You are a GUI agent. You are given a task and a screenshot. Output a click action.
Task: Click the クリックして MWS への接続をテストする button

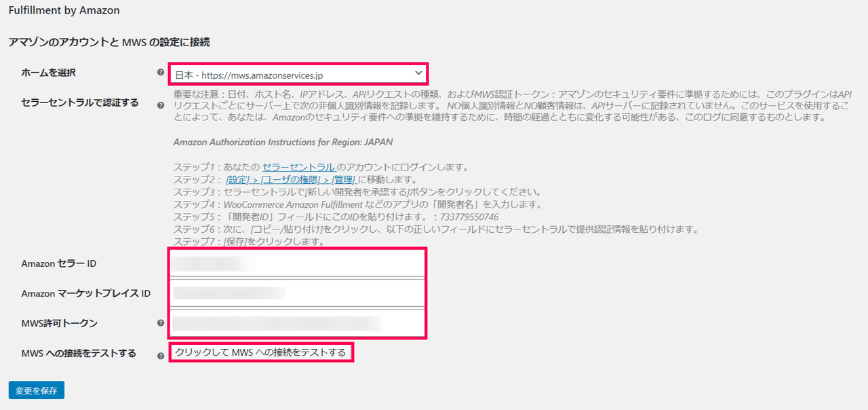tap(260, 352)
